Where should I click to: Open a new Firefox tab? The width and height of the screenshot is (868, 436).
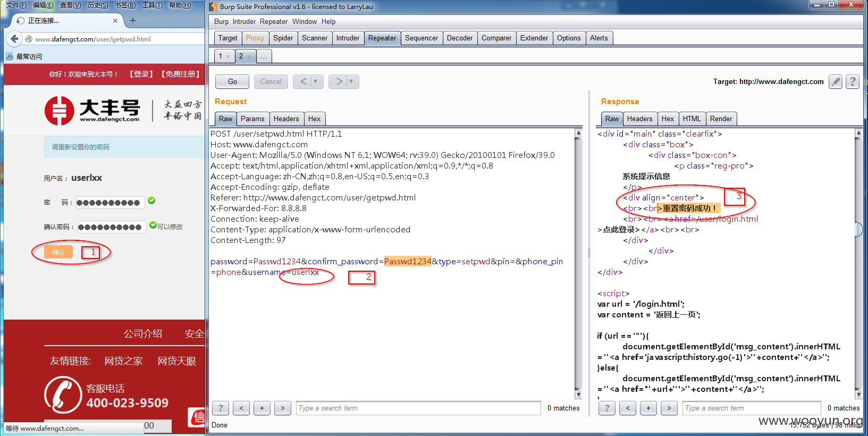133,21
